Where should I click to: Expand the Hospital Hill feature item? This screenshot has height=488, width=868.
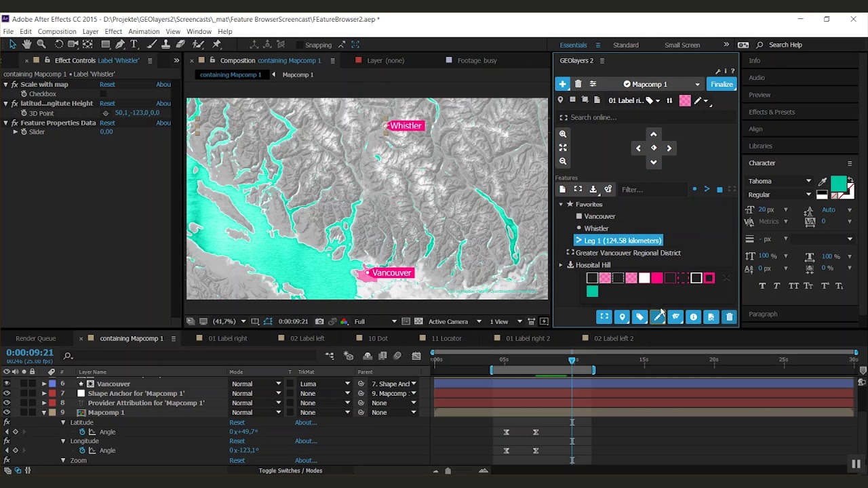pyautogui.click(x=561, y=265)
